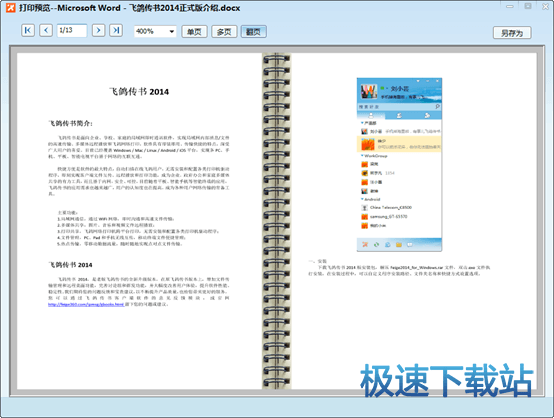The height and width of the screenshot is (418, 554).
Task: Close the print preview window
Action: pos(546,6)
